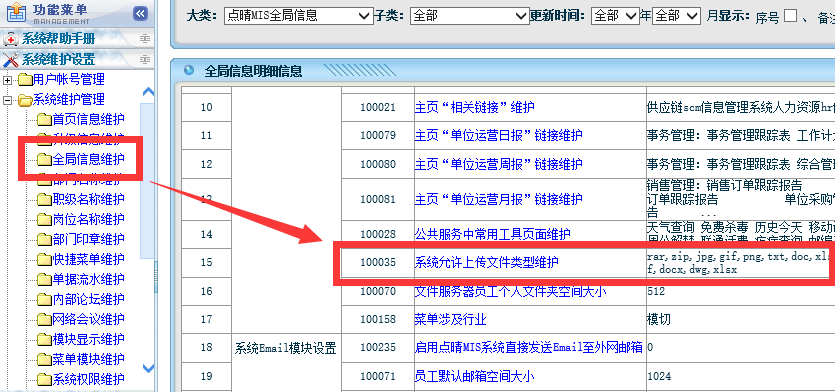The image size is (835, 392).
Task: Click the 系统维护设置 tools icon
Action: point(11,59)
